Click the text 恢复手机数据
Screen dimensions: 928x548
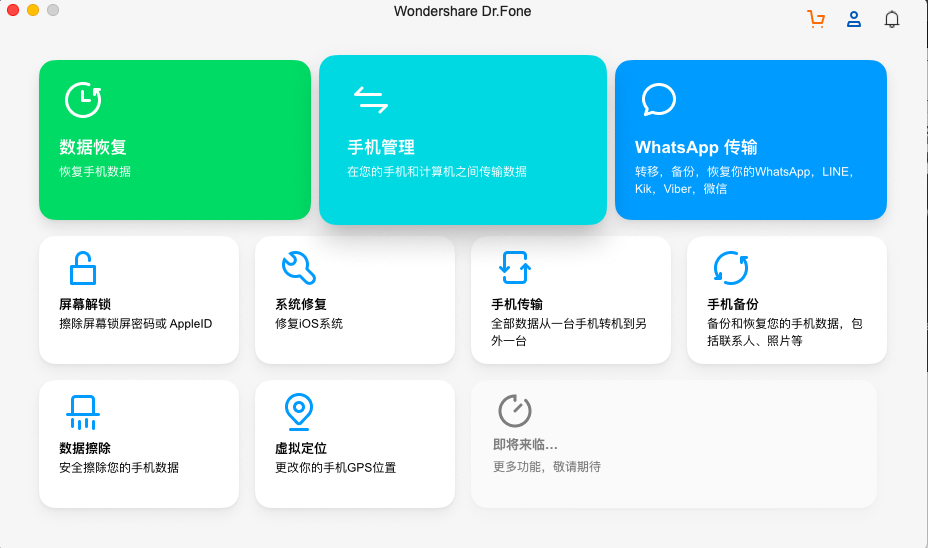[x=95, y=172]
